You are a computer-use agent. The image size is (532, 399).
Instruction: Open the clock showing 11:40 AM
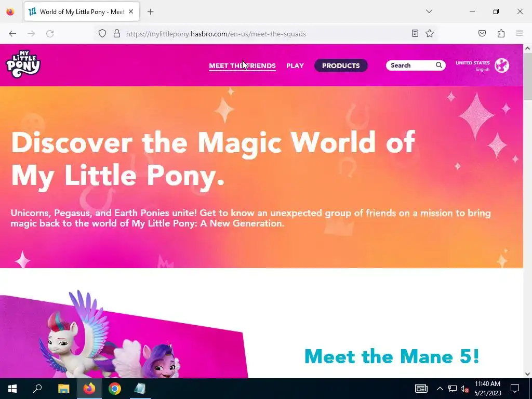[x=487, y=389]
